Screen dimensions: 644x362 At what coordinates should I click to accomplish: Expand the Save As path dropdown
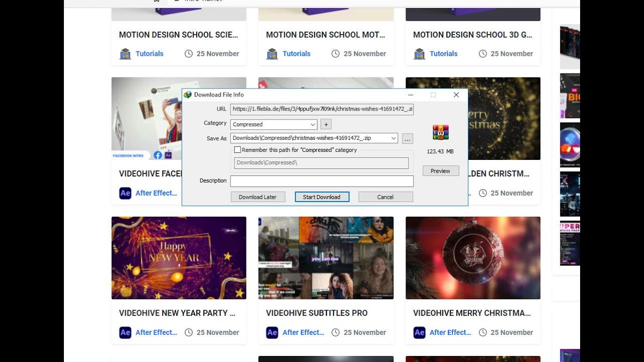point(393,138)
